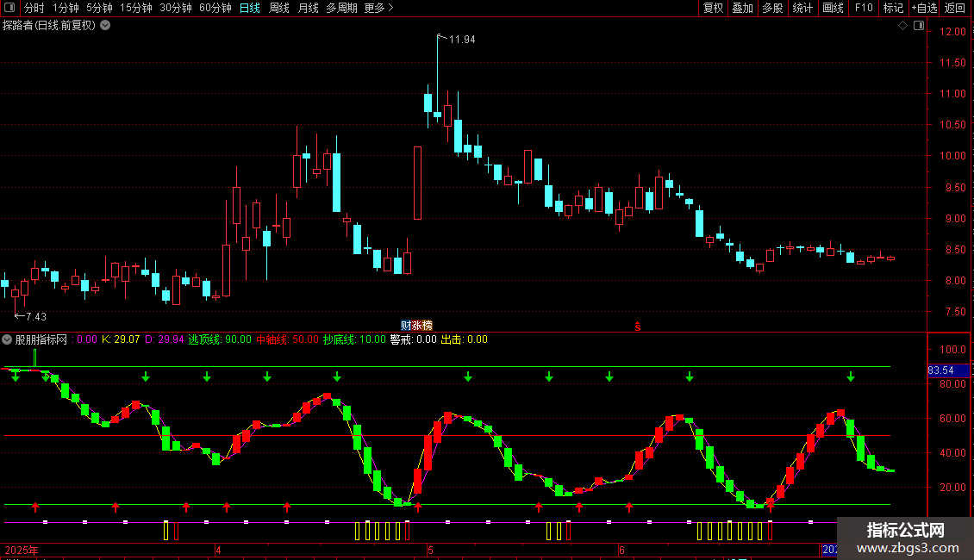The width and height of the screenshot is (974, 560).
Task: Switch to the 周线 weekly chart
Action: (x=279, y=8)
